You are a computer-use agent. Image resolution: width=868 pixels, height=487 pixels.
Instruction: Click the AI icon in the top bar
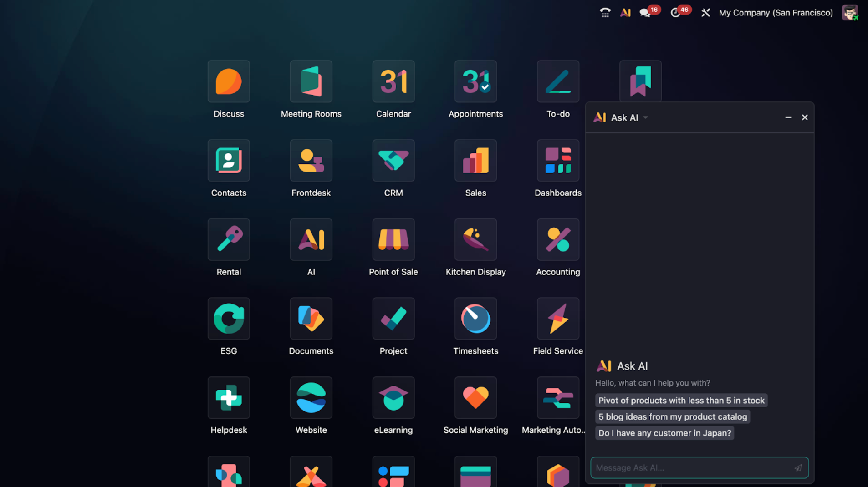[x=625, y=13]
